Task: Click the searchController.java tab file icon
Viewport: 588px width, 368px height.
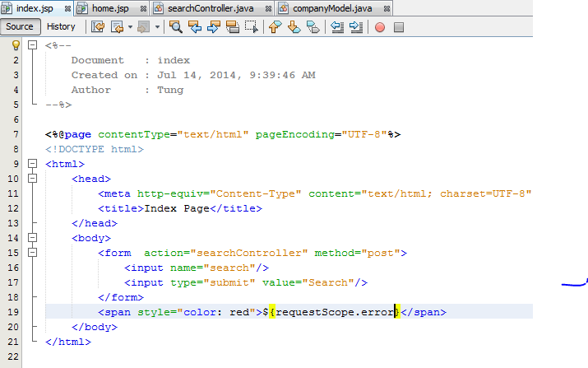Action: click(x=158, y=8)
